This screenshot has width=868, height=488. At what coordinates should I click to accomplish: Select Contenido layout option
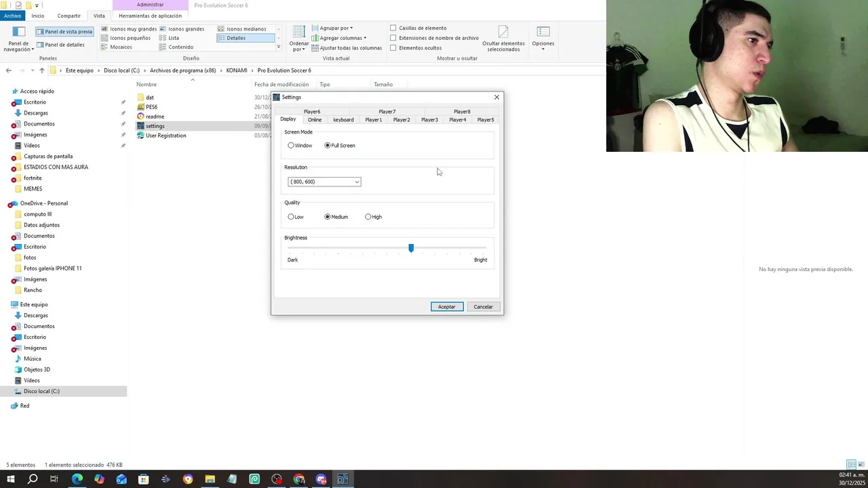coord(176,47)
